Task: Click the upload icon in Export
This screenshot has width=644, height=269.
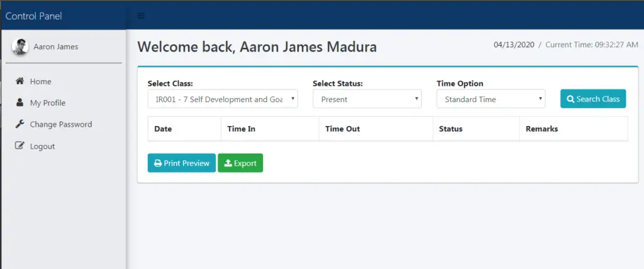Action: tap(228, 163)
